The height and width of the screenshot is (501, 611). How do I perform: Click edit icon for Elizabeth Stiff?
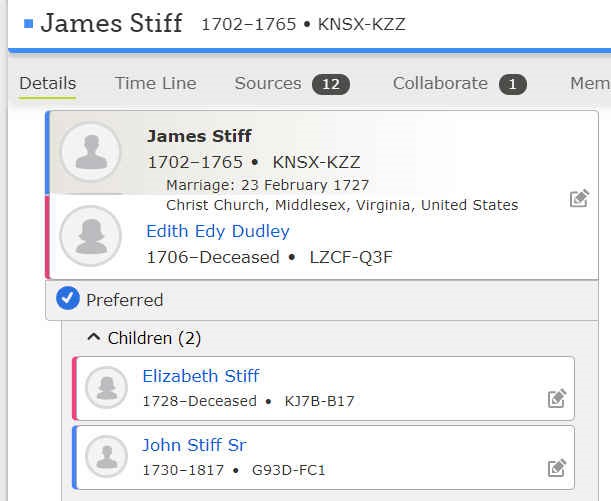click(557, 399)
